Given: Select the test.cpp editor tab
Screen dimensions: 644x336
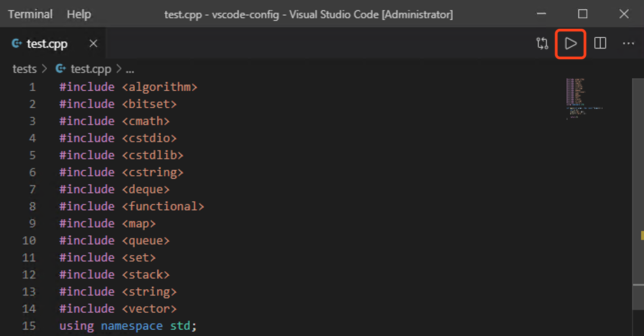Looking at the screenshot, I should coord(47,44).
